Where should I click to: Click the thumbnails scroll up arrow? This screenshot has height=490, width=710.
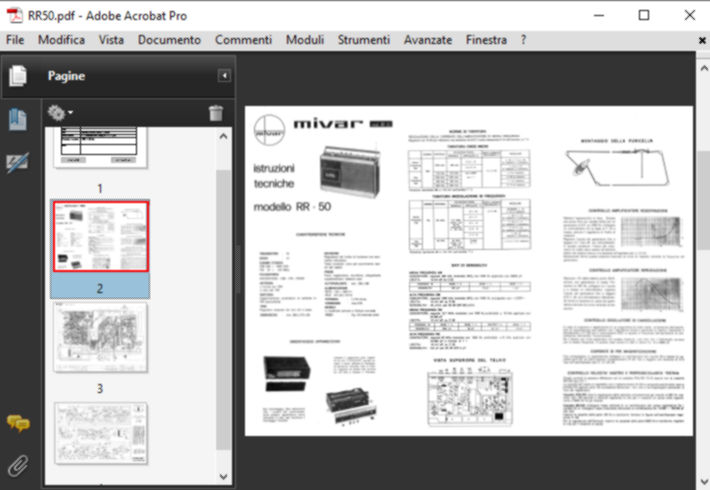pyautogui.click(x=223, y=136)
